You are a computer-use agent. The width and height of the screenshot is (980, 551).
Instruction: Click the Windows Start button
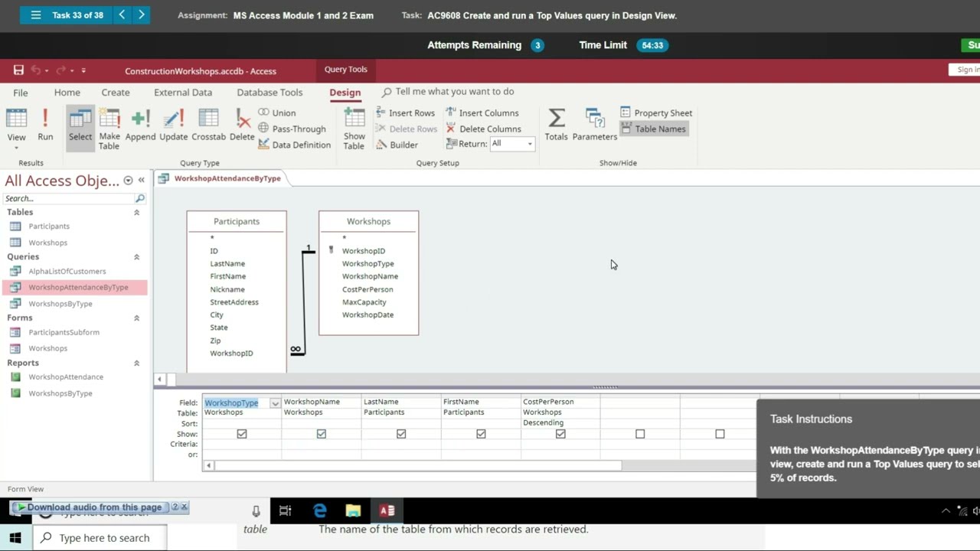point(15,538)
